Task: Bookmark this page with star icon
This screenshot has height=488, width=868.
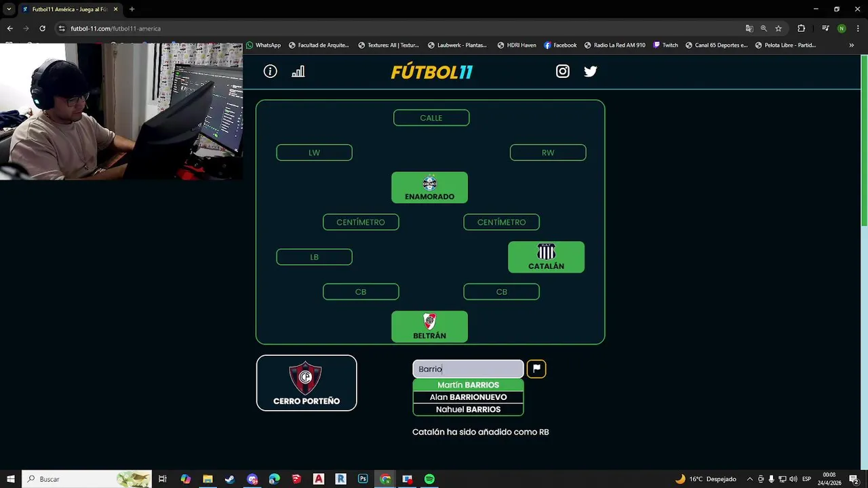Action: (x=778, y=28)
